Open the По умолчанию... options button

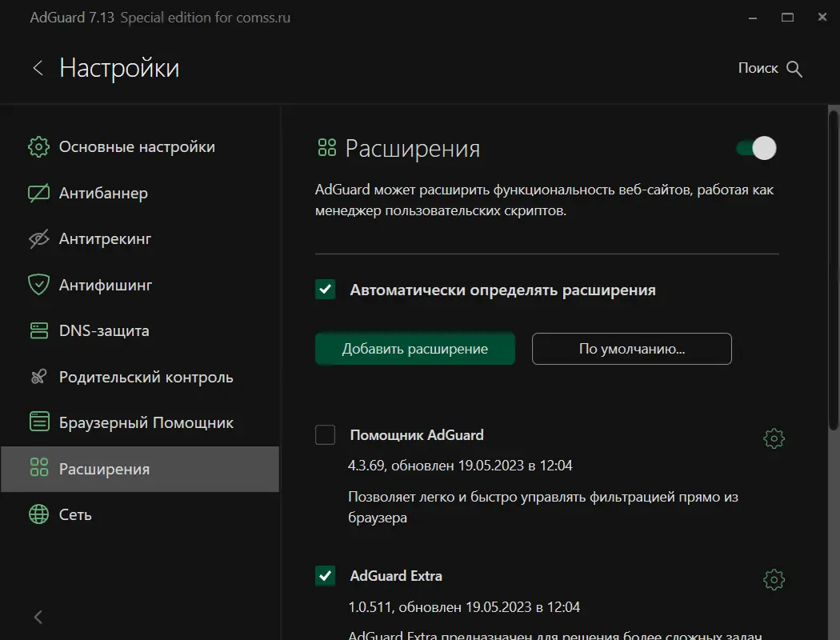point(631,349)
